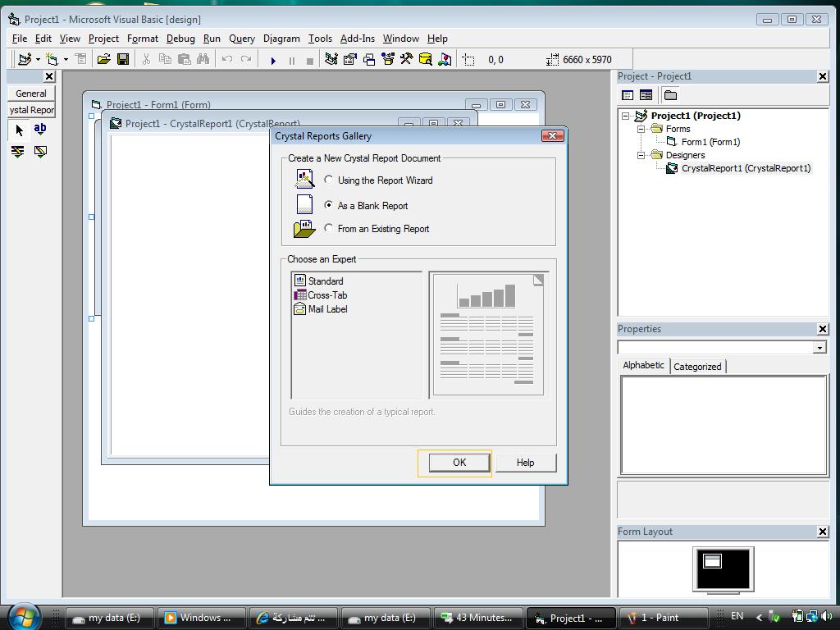Click the Open Project toolbar icon
Viewport: 840px width, 630px height.
tap(104, 59)
